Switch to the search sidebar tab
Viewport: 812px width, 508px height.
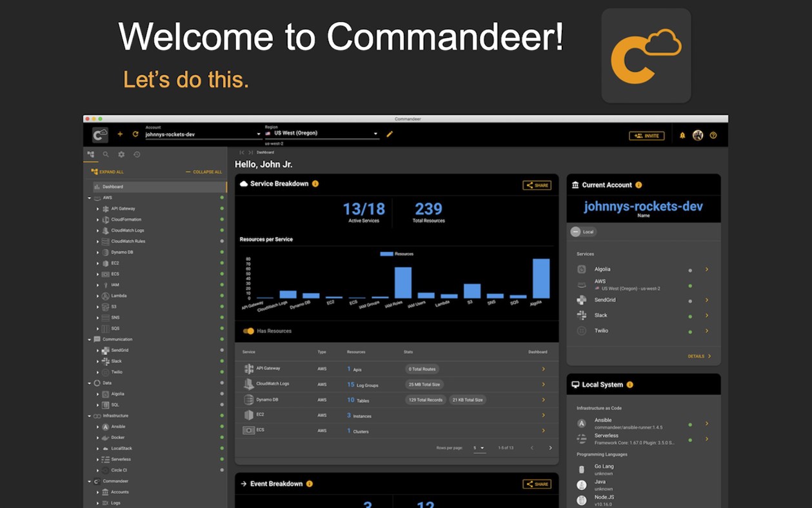pos(106,154)
